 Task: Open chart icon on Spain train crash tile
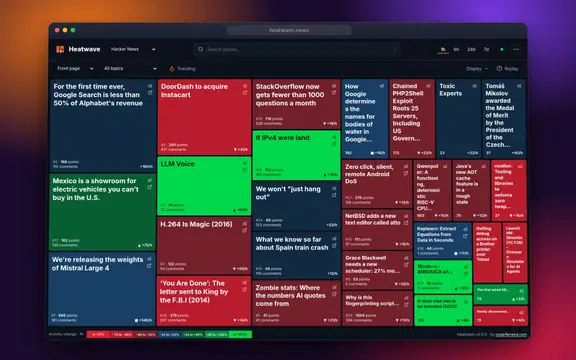pos(334,239)
